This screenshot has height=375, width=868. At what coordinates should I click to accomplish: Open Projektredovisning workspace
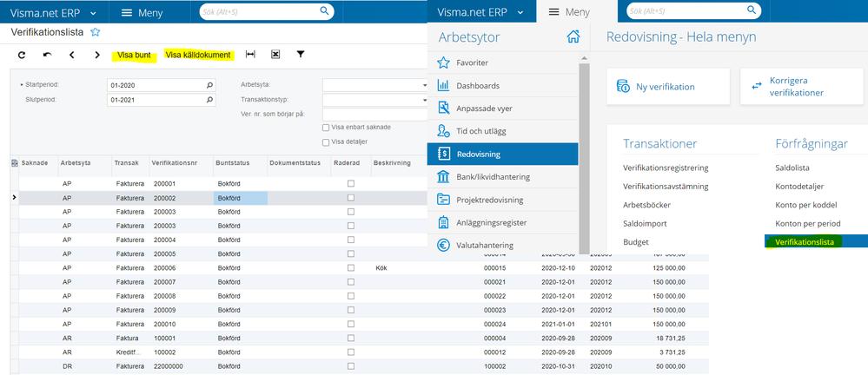coord(503,200)
